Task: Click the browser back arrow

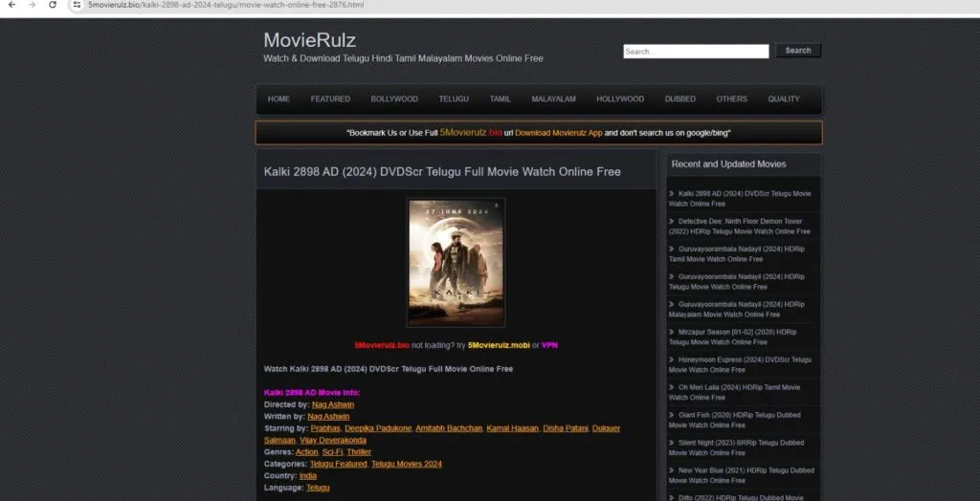Action: pyautogui.click(x=11, y=5)
